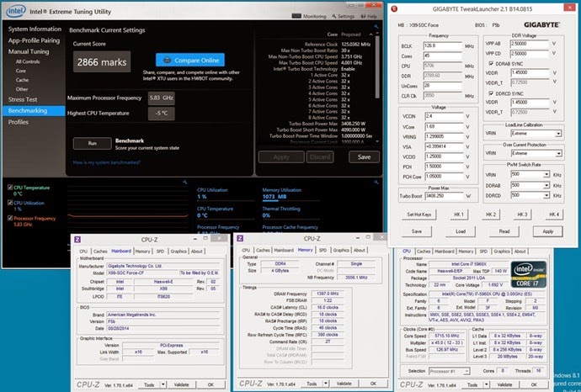Uncheck the CPU Temperature monitor checkbox
The width and height of the screenshot is (581, 392).
(9, 187)
